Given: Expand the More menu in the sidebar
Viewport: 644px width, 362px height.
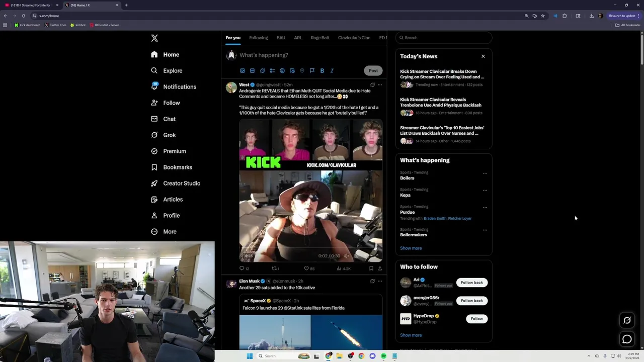Looking at the screenshot, I should point(164,231).
